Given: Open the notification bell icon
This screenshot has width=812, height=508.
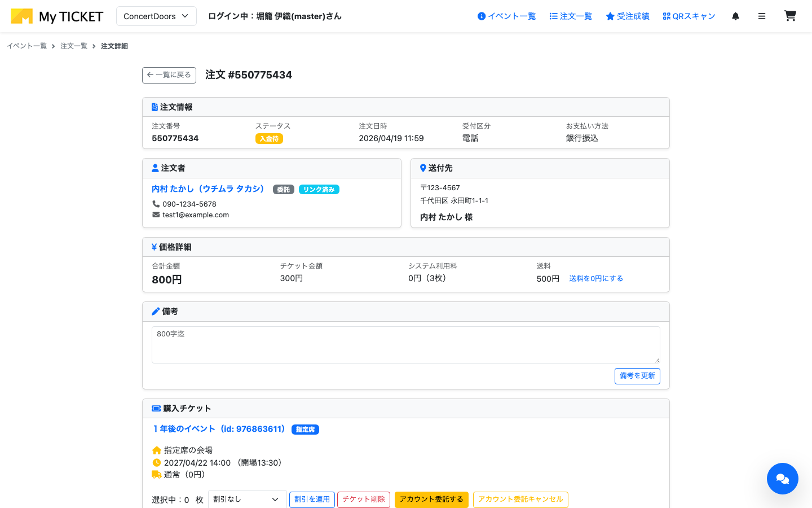Looking at the screenshot, I should [x=735, y=16].
